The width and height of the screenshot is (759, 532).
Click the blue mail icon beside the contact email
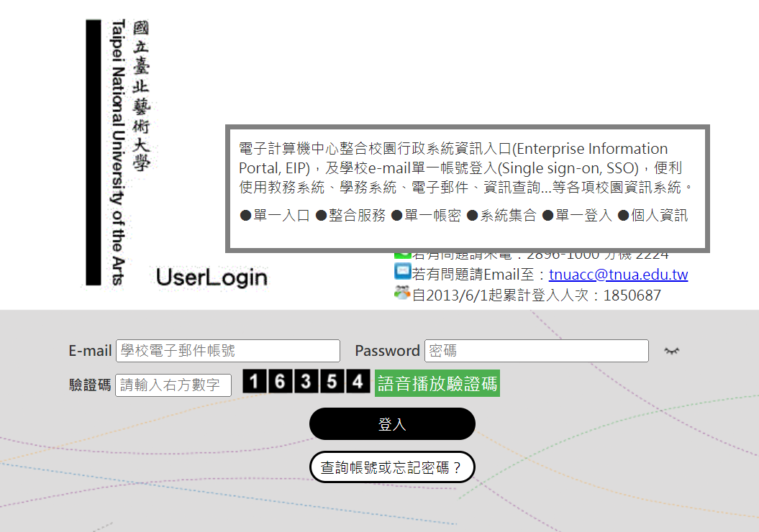coord(402,273)
